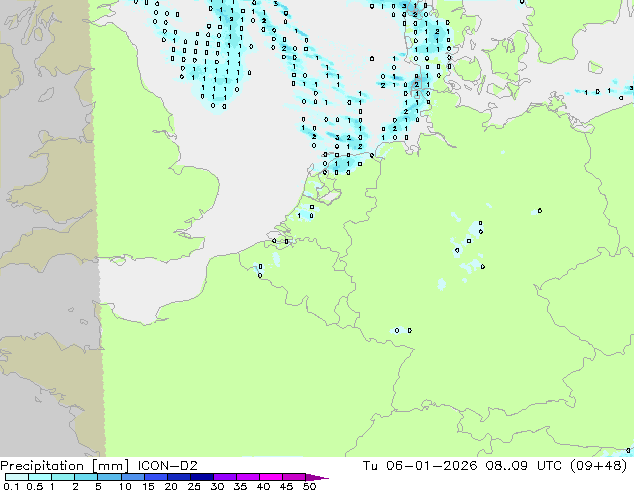Click the 5–10 mm legend color swatch

[109, 477]
